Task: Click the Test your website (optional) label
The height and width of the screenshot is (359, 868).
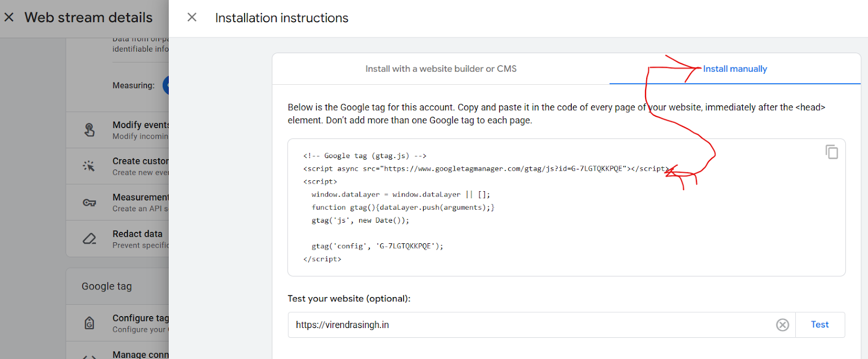Action: coord(349,299)
